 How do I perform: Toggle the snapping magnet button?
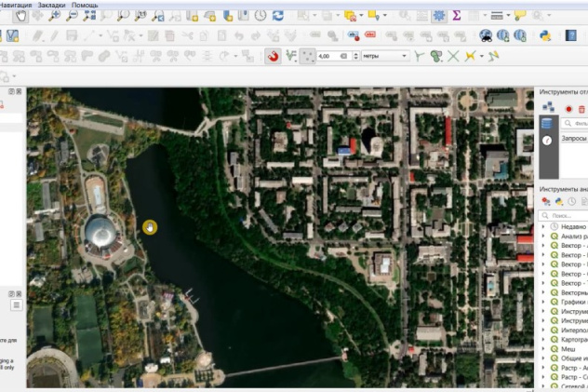click(x=274, y=56)
